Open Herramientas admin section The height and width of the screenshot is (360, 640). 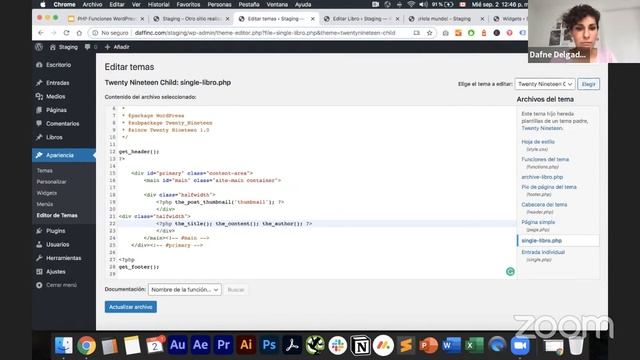click(63, 258)
